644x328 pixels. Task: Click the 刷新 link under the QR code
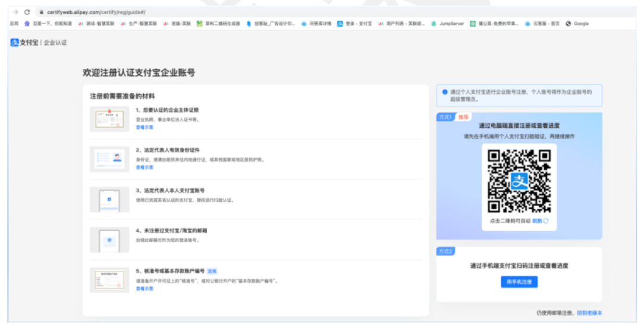pyautogui.click(x=537, y=221)
